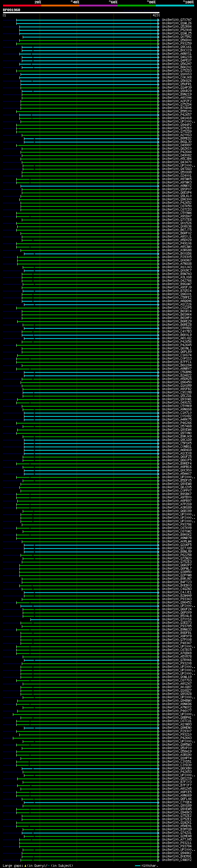The image size is (197, 868).
Task: Select hit label UniRef100_Q74ZU1
Action: click(x=177, y=833)
